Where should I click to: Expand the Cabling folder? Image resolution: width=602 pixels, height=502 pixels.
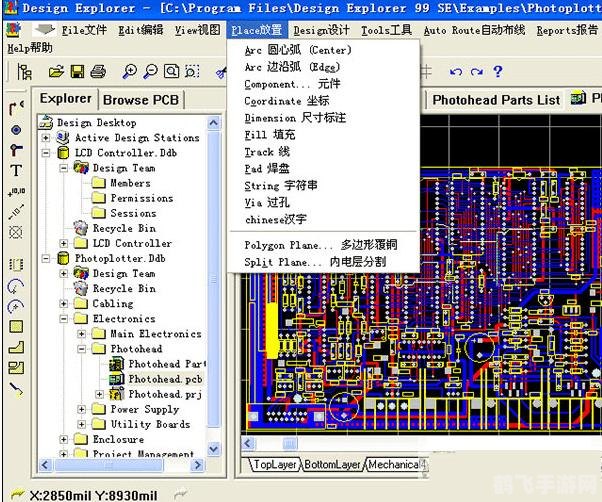click(65, 304)
